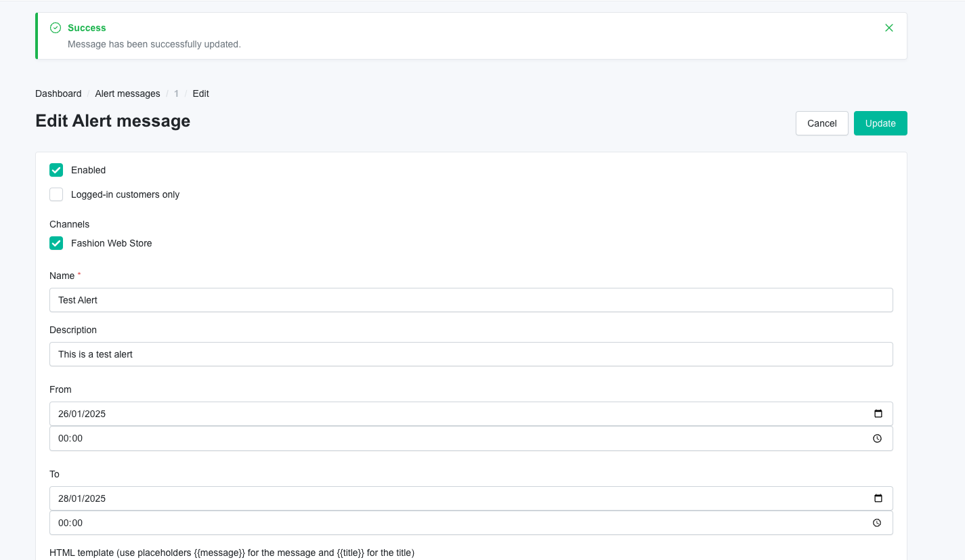Click the From time field showing 00:00
This screenshot has width=965, height=560.
tap(70, 439)
